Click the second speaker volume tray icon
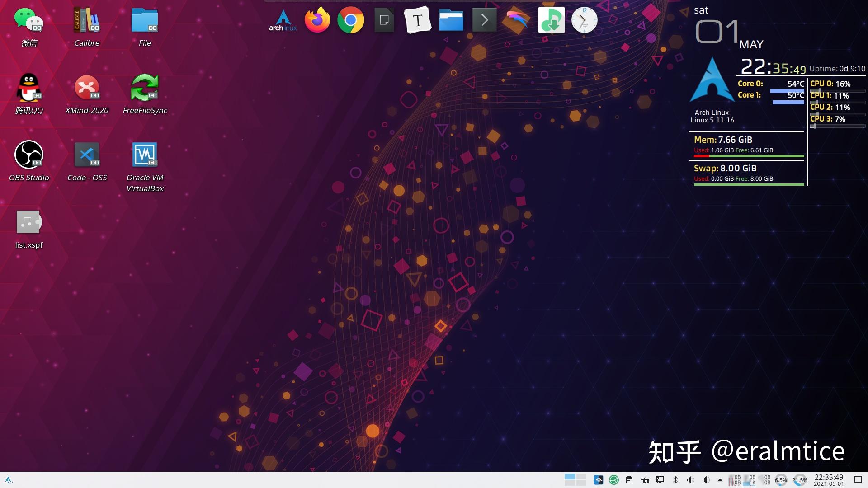868x488 pixels. pos(706,480)
